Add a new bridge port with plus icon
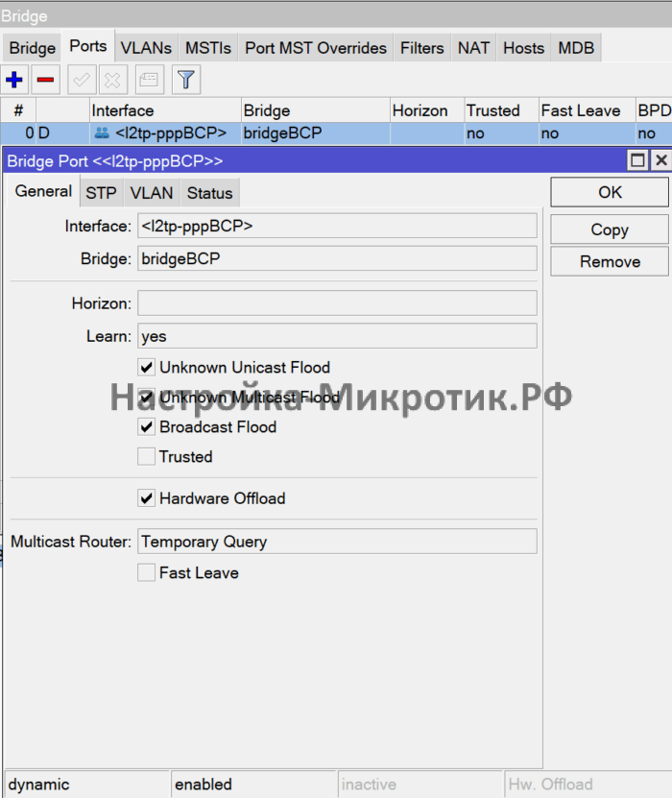Screen dimensions: 672x798 14,80
